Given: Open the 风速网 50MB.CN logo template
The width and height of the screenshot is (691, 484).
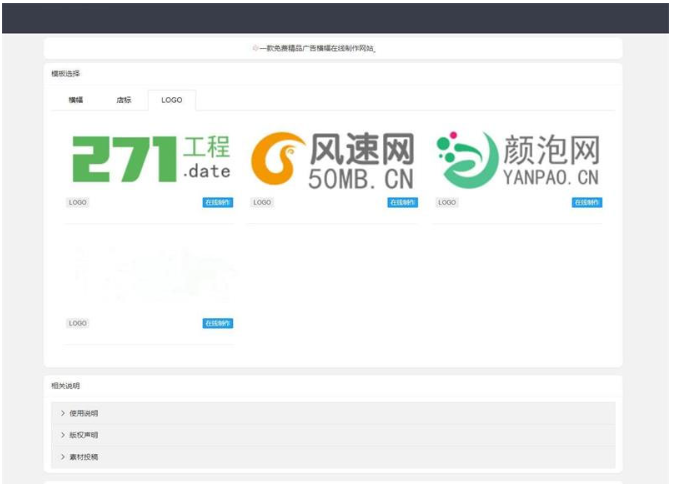Looking at the screenshot, I should click(x=333, y=159).
